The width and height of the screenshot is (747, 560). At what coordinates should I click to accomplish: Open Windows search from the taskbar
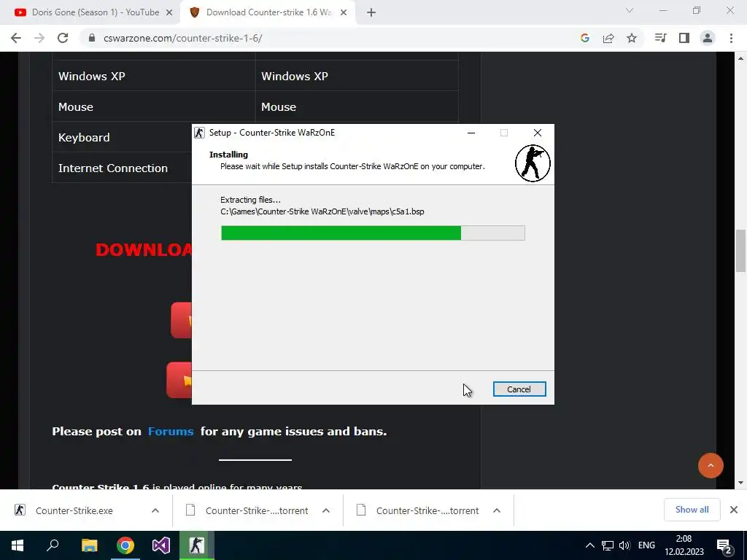click(x=53, y=545)
